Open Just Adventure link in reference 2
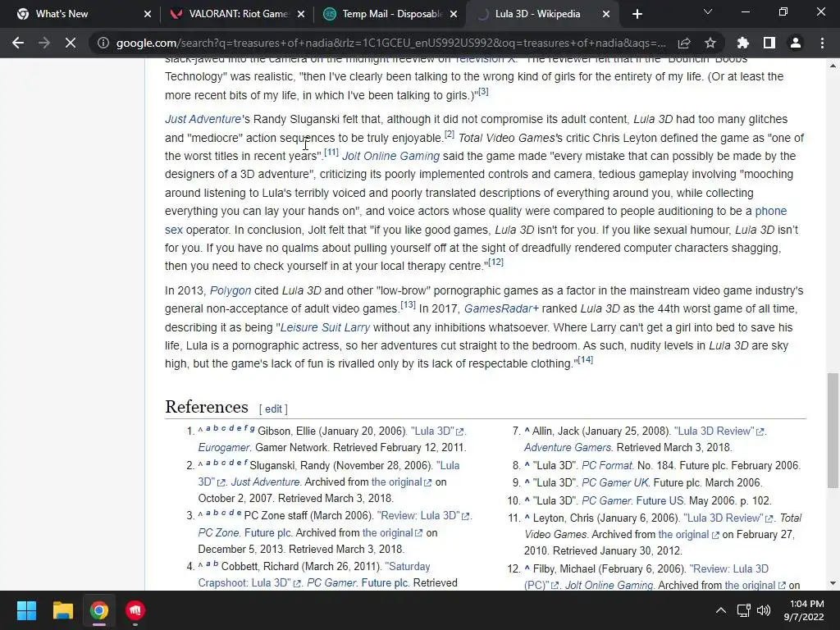The height and width of the screenshot is (630, 840). [x=265, y=482]
